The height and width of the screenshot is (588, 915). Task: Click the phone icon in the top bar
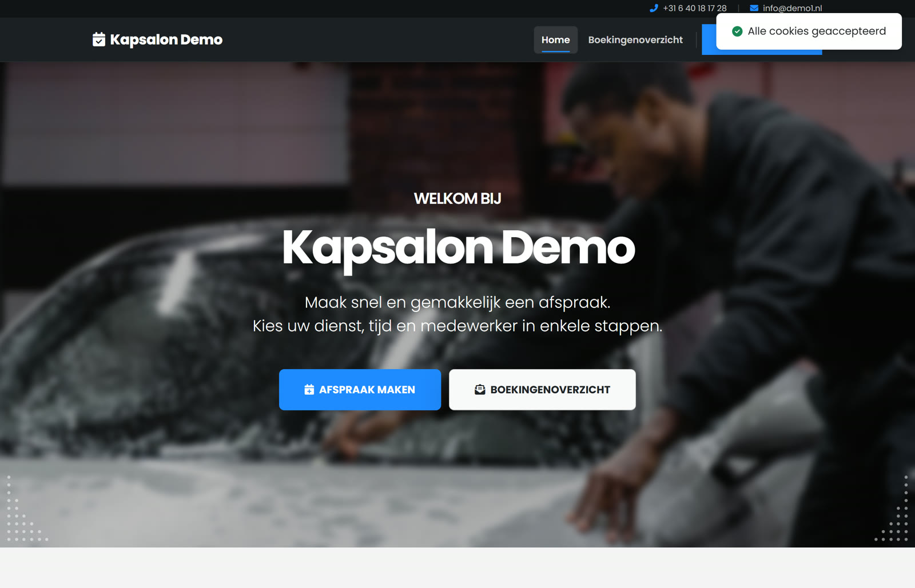654,8
